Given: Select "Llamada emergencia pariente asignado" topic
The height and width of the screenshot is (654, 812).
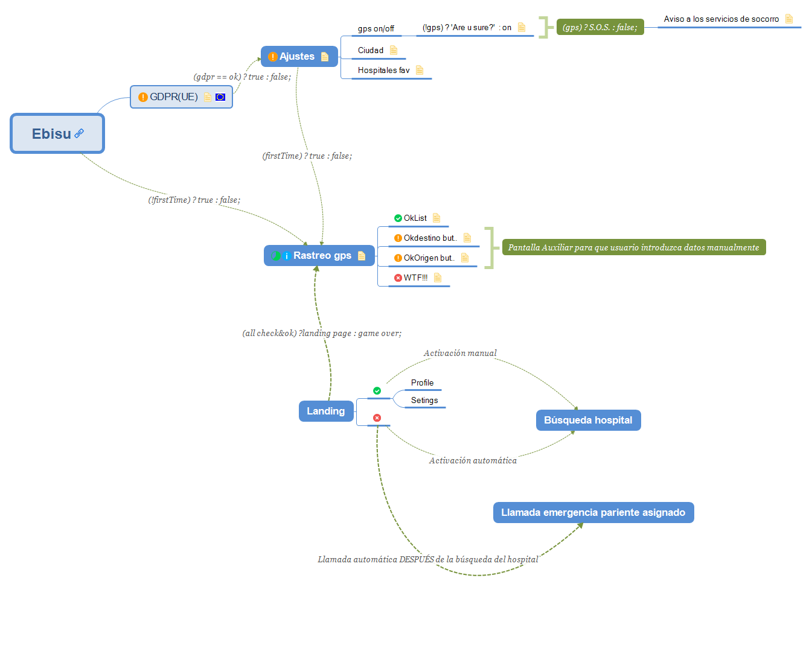Looking at the screenshot, I should [593, 513].
